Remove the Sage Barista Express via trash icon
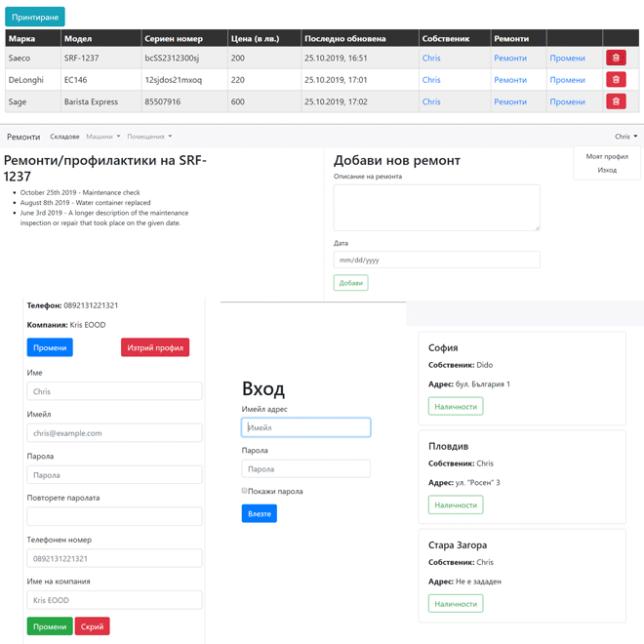This screenshot has width=644, height=644. (x=616, y=101)
